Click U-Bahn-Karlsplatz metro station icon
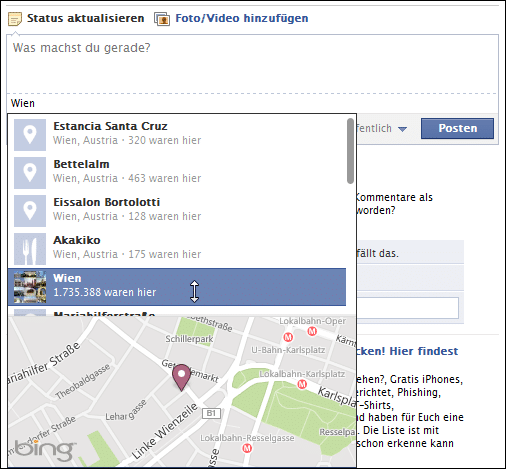This screenshot has height=469, width=506. (x=288, y=337)
